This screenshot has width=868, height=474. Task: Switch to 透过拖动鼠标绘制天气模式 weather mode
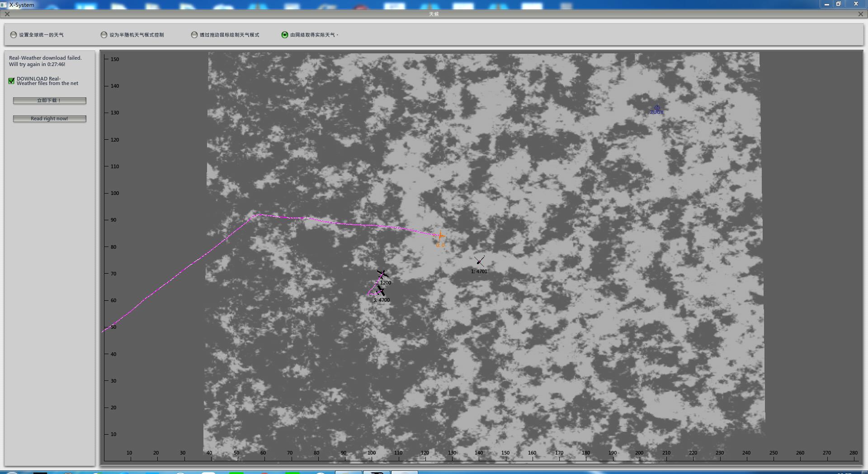[x=194, y=35]
